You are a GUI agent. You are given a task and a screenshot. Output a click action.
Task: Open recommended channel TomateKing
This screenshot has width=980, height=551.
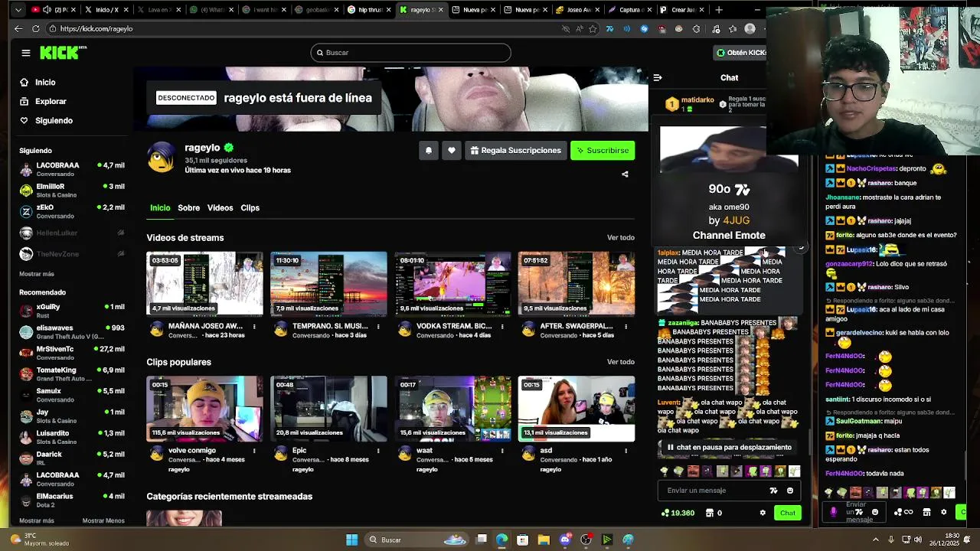[x=72, y=374]
